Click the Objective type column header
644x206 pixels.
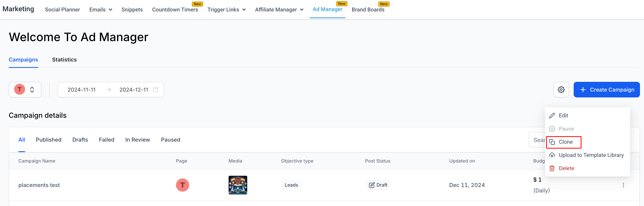(297, 161)
